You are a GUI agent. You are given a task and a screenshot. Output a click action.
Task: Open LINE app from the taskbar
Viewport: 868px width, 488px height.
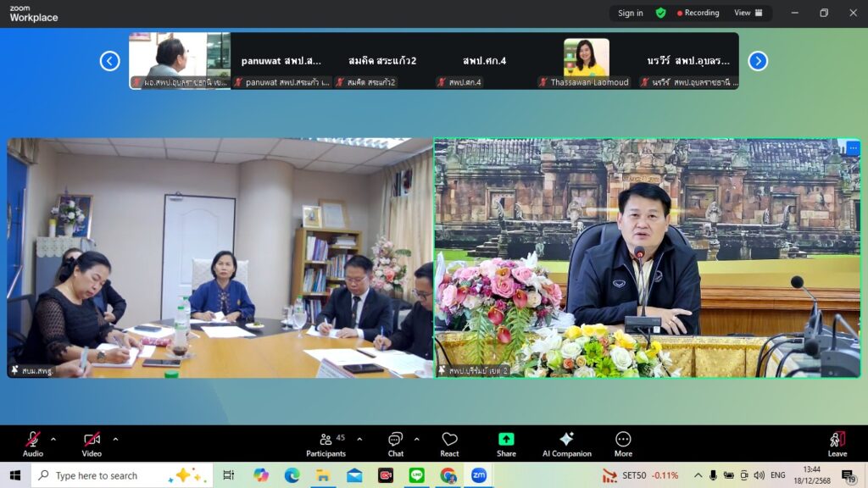pos(417,475)
